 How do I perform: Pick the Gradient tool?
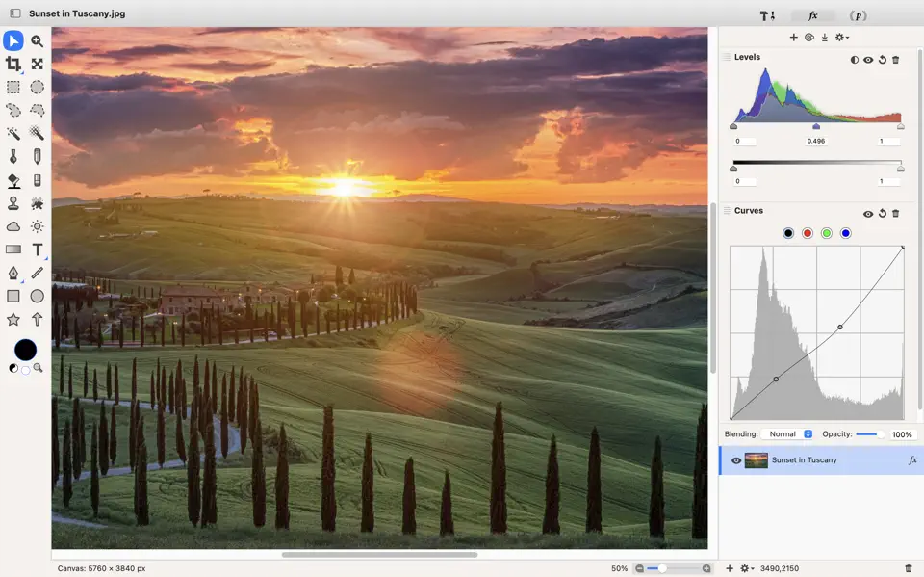point(13,249)
